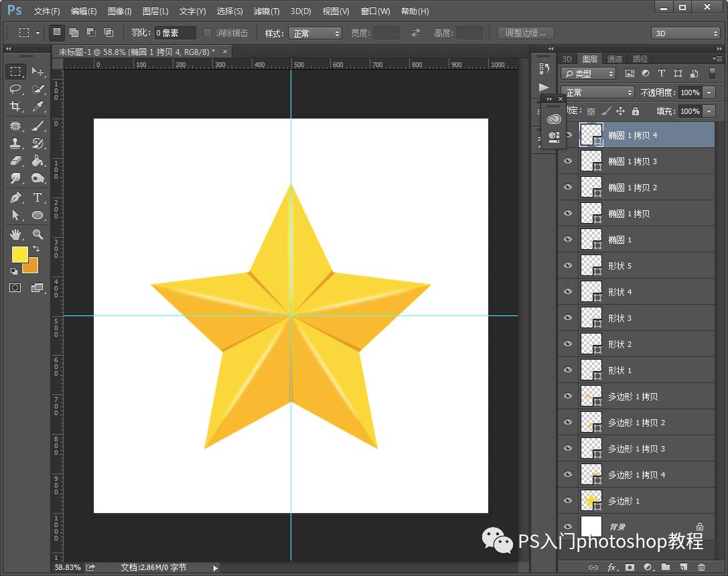Select the Brush tool
Viewport: 728px width, 576px height.
coord(38,125)
